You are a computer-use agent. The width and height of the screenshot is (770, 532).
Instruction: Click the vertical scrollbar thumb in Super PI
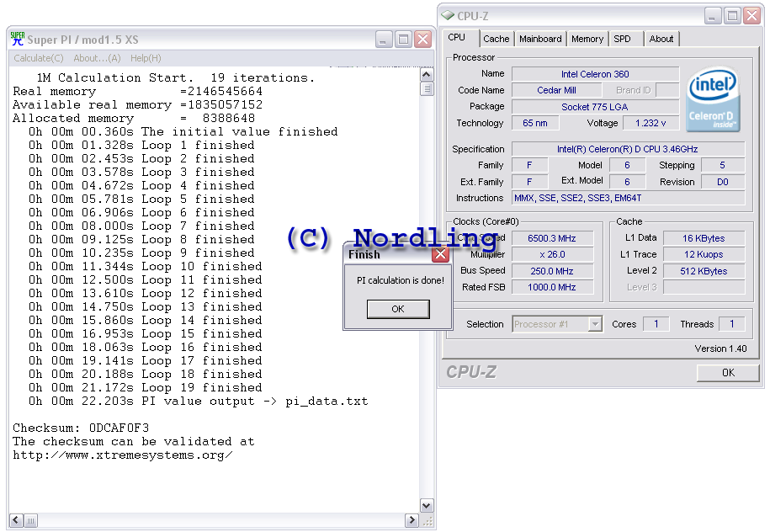(427, 89)
